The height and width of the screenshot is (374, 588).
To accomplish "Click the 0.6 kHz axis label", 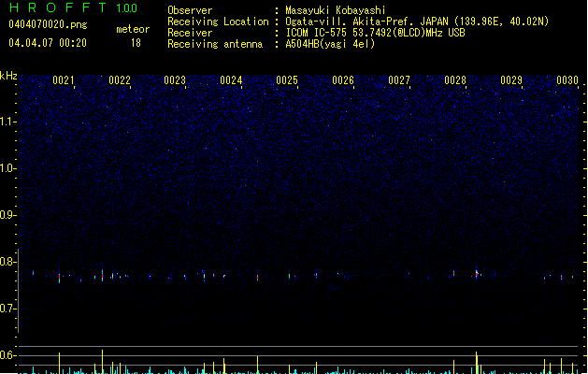I will [x=7, y=355].
